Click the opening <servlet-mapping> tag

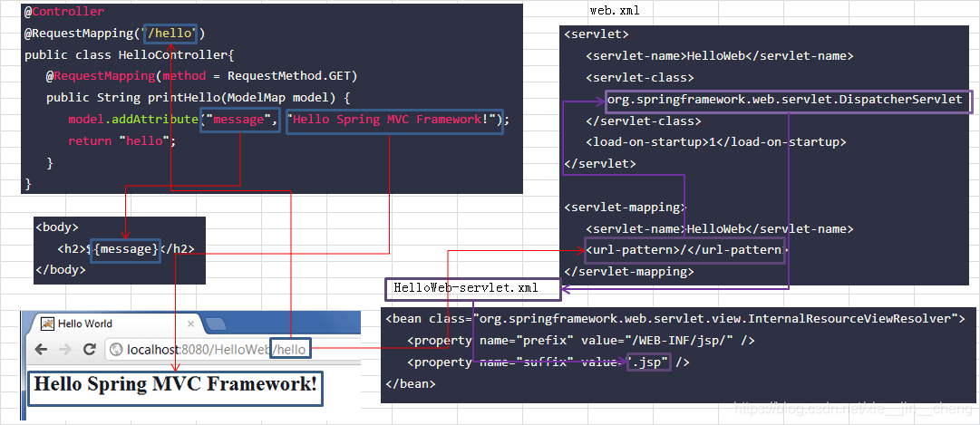(625, 208)
